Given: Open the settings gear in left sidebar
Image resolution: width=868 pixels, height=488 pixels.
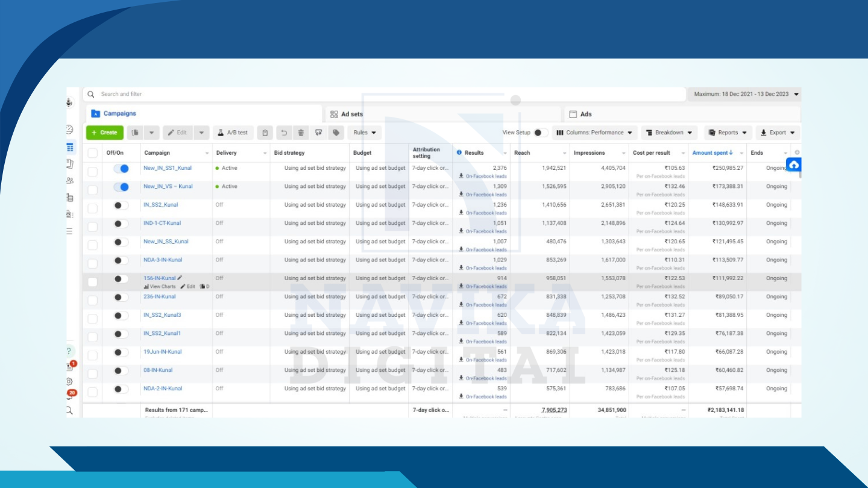Looking at the screenshot, I should (x=69, y=381).
